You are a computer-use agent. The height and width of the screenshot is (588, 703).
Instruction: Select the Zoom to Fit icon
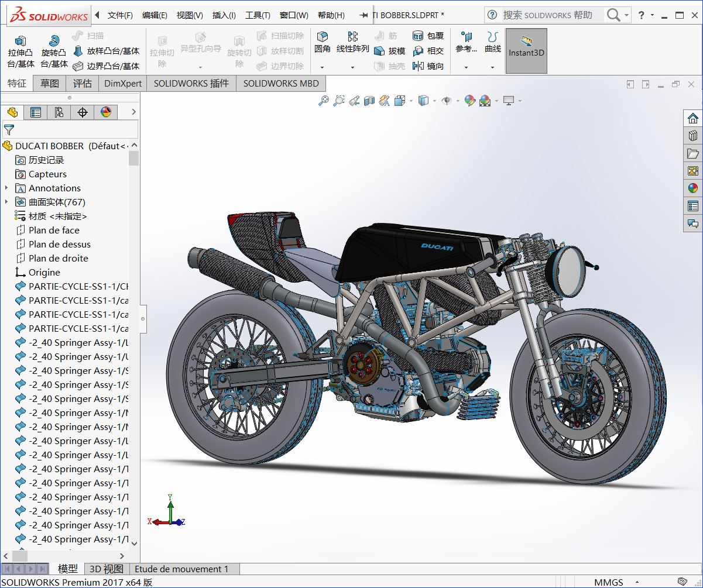tap(324, 100)
